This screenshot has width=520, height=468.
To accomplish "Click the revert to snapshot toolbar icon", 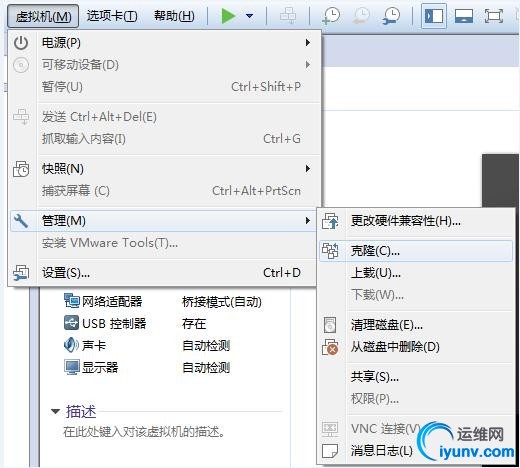I will click(361, 16).
